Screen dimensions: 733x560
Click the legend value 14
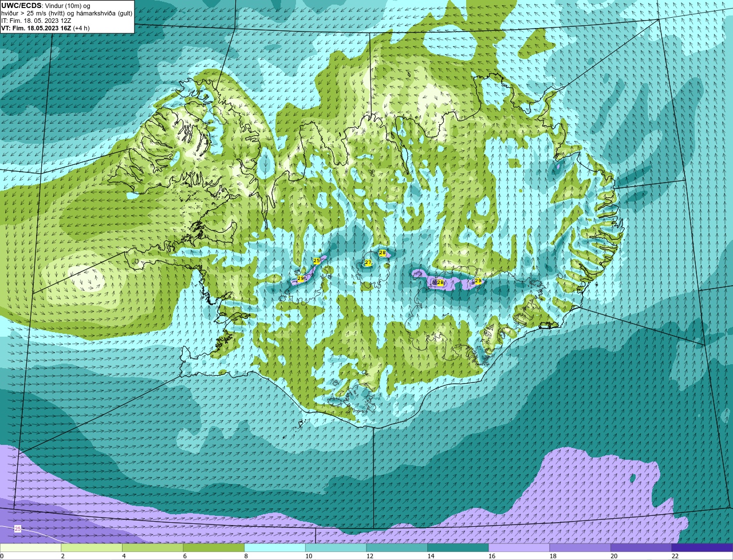(431, 556)
